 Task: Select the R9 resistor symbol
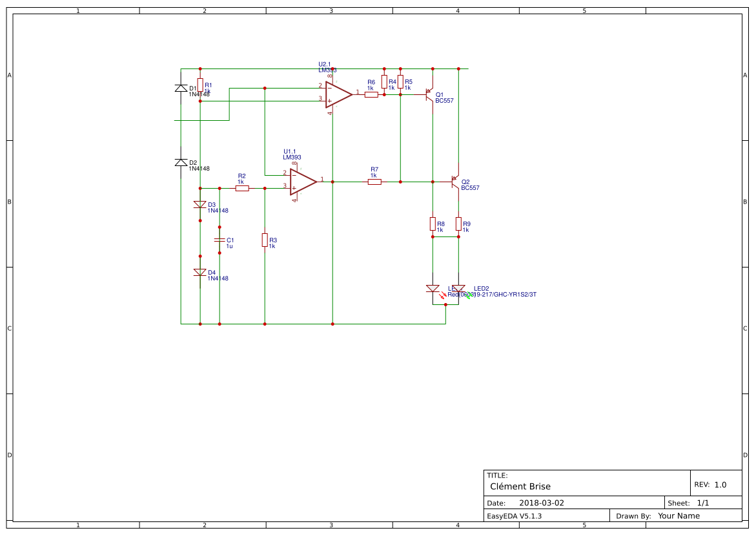[x=458, y=224]
